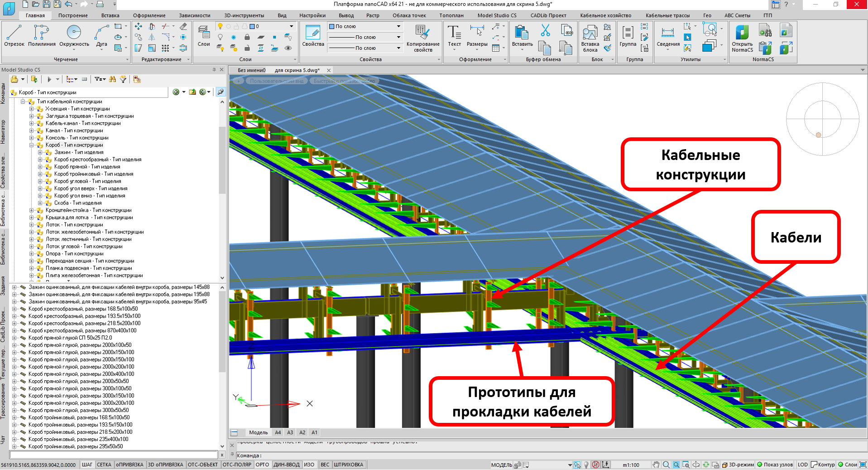Click the Вставка блока icon
868x470 pixels.
coord(590,38)
